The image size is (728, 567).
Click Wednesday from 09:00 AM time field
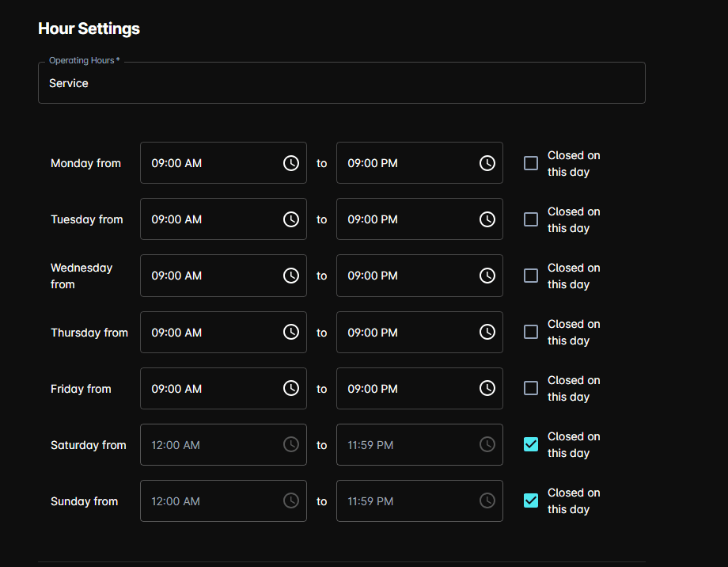[x=223, y=276]
